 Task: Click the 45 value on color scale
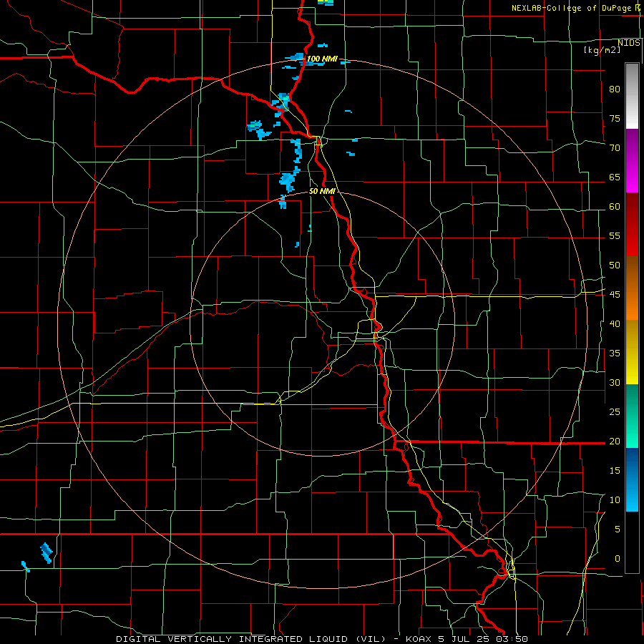[615, 295]
